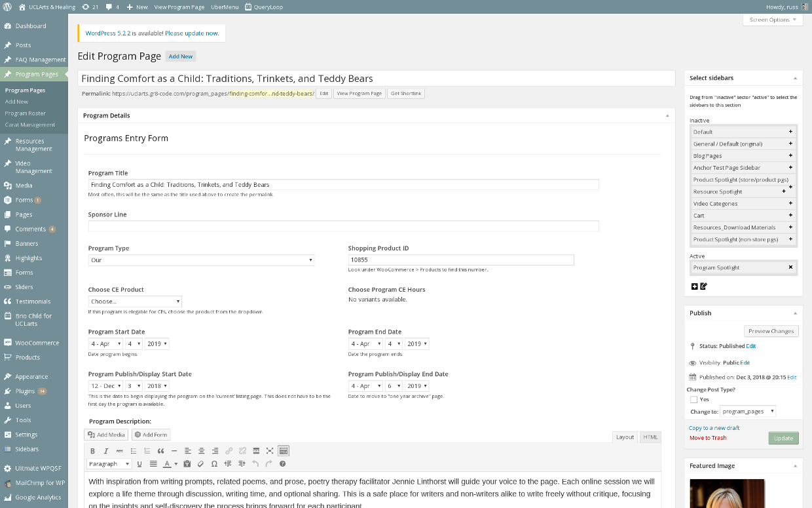Justify text in the editor
The width and height of the screenshot is (812, 508).
click(x=153, y=464)
